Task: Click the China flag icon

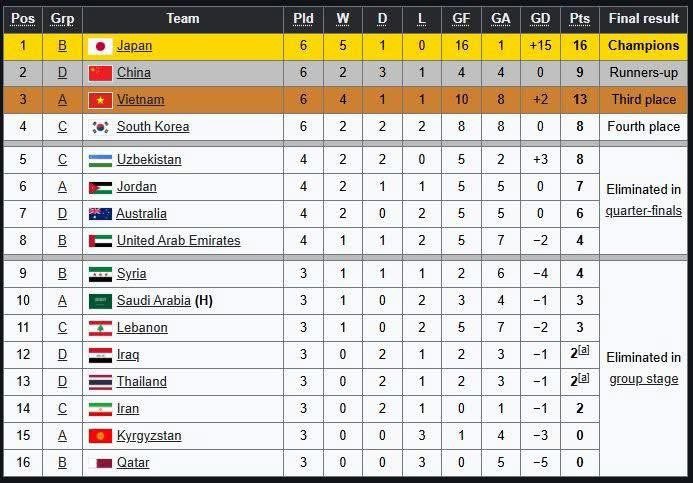Action: pos(99,73)
